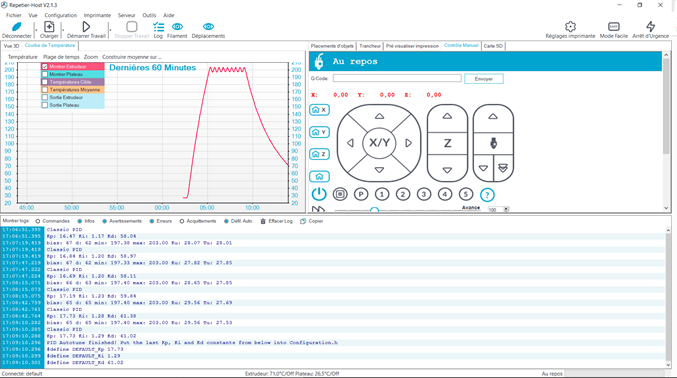Retract filament with extruder up arrow
This screenshot has height=378, width=677.
pyautogui.click(x=493, y=116)
